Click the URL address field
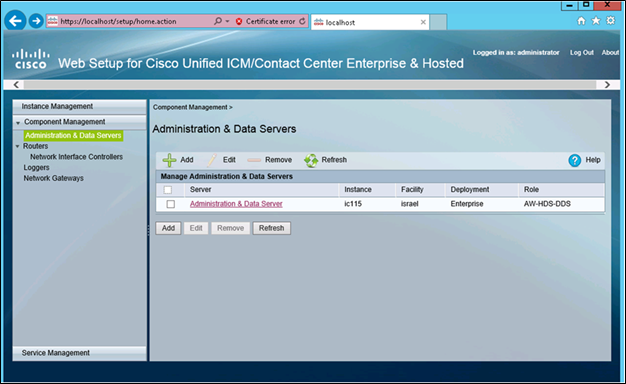Image resolution: width=626 pixels, height=384 pixels. [x=136, y=21]
